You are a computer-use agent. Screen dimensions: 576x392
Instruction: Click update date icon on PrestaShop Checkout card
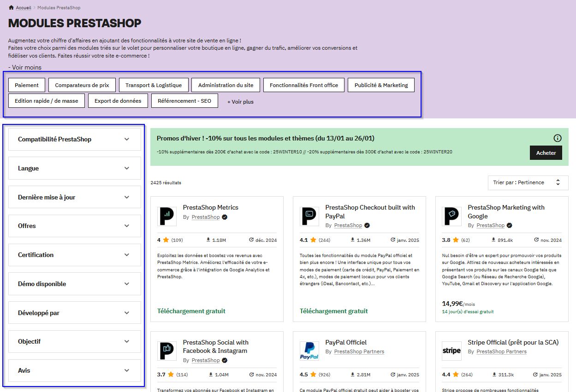coord(393,240)
